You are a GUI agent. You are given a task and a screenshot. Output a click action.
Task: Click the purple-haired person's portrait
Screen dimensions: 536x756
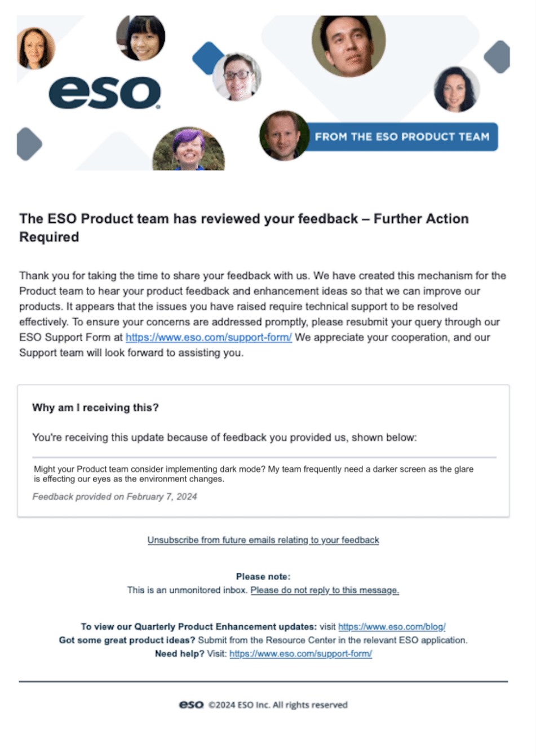tap(189, 149)
